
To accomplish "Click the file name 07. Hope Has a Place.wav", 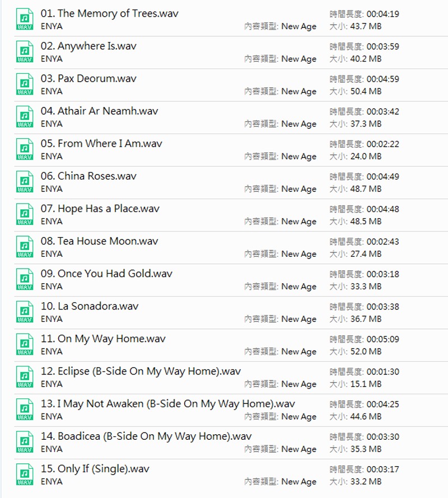I will tap(100, 209).
